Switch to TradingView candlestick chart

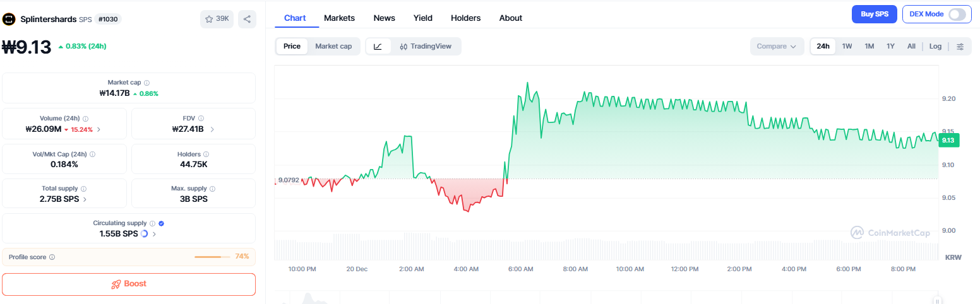click(x=426, y=46)
